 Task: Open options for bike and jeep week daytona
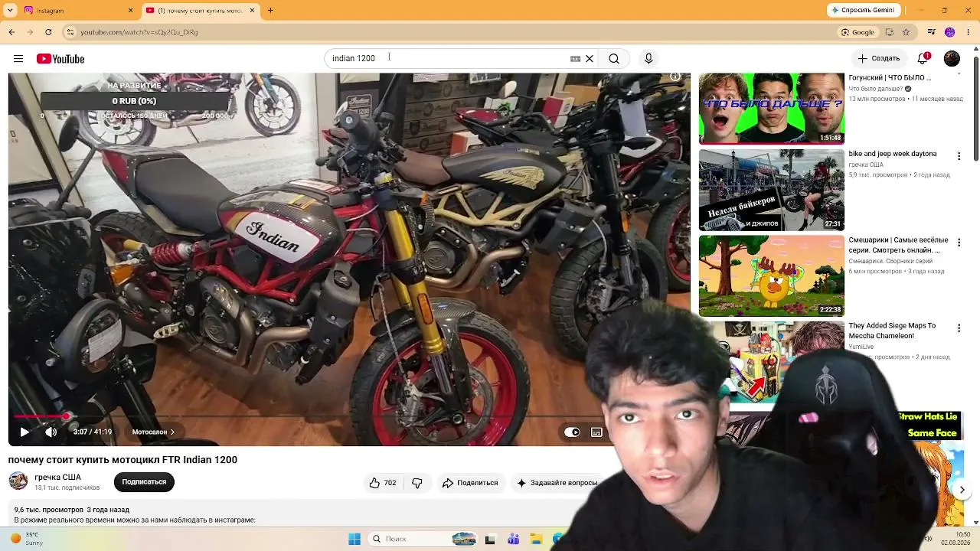(959, 156)
